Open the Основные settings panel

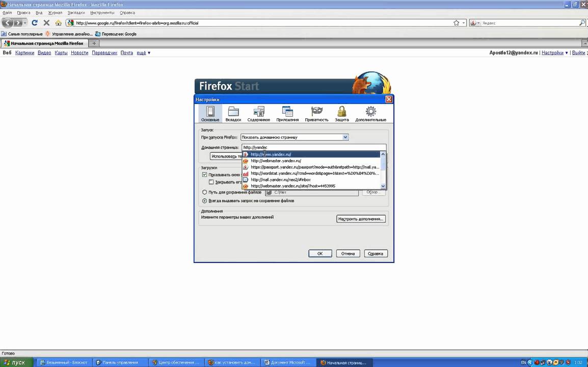coord(210,113)
